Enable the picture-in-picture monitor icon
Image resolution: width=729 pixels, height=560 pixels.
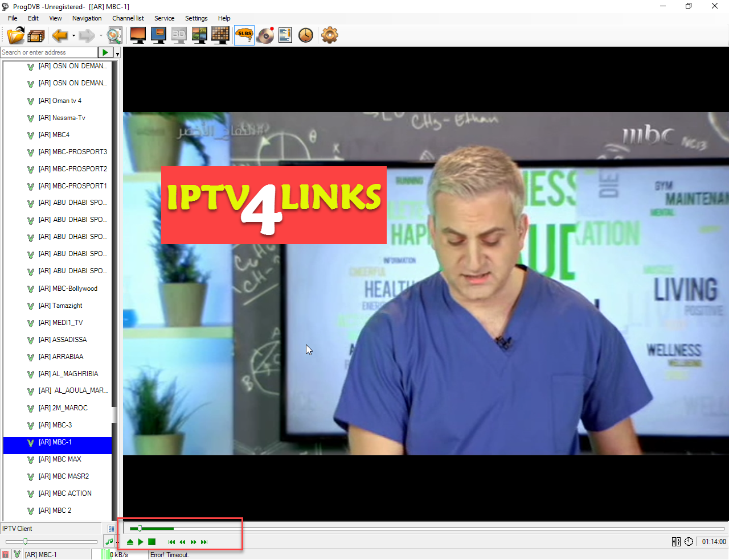[158, 35]
